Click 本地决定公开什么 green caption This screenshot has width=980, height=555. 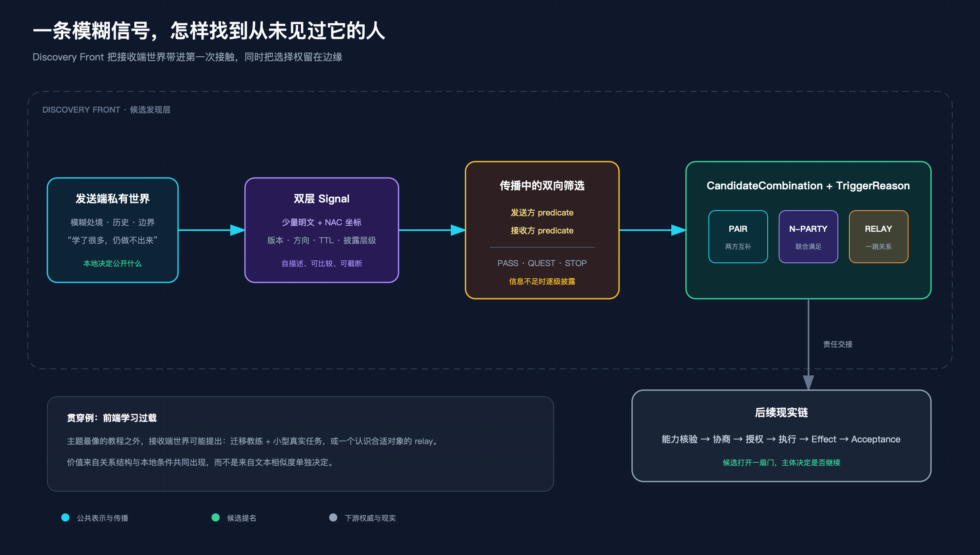click(x=113, y=263)
